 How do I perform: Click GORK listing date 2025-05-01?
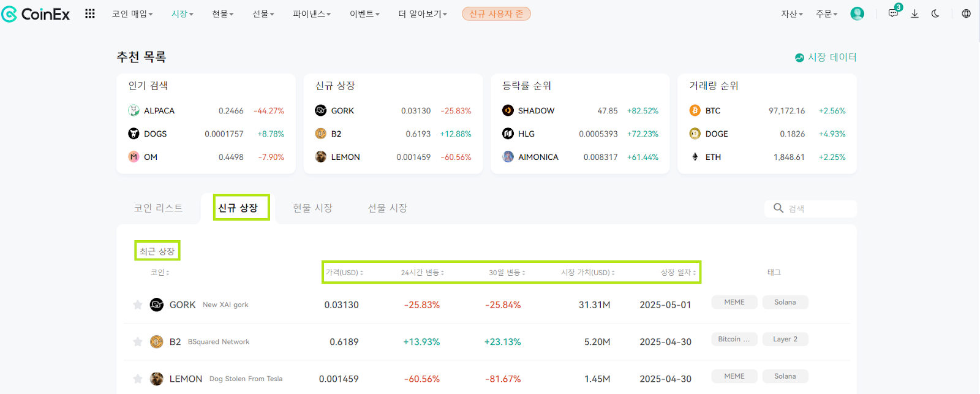tap(665, 305)
